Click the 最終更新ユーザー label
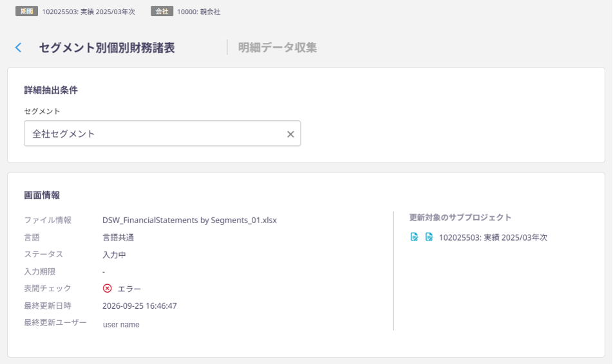The image size is (613, 364). (x=55, y=323)
